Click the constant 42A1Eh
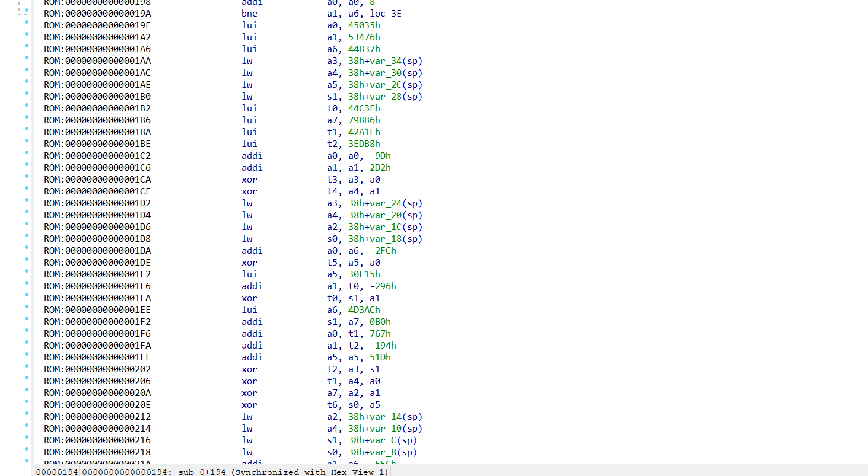 coord(364,132)
